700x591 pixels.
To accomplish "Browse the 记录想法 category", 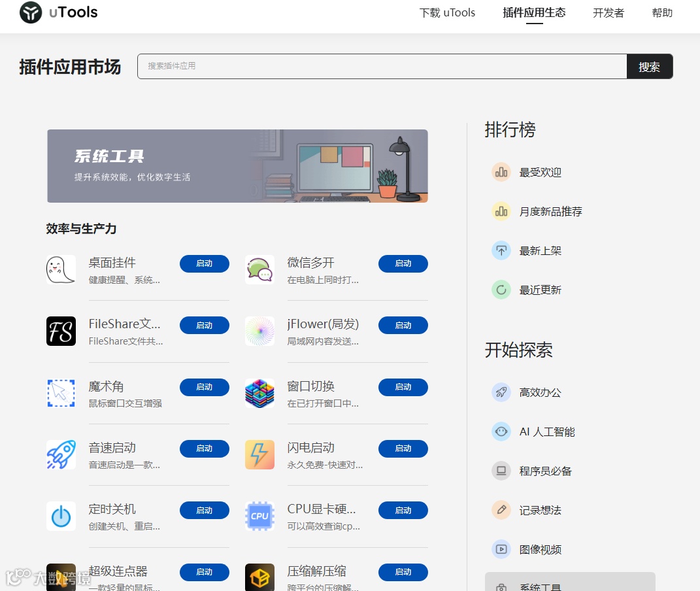I will (540, 511).
